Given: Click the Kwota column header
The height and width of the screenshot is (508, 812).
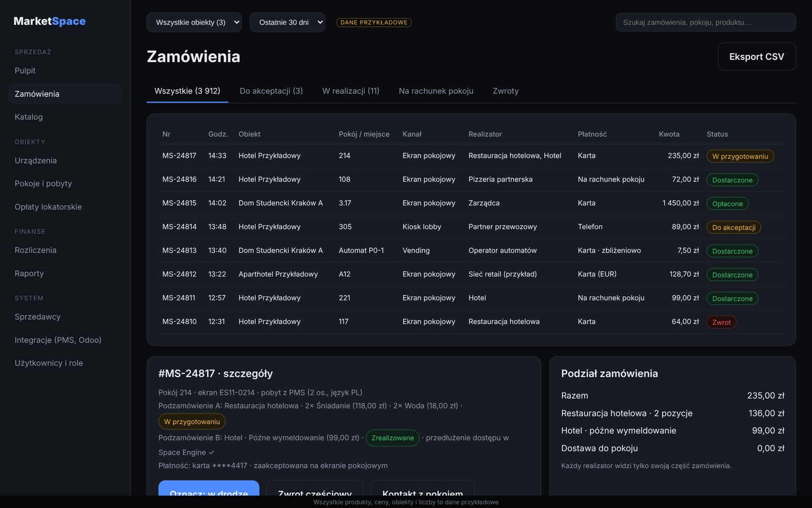Looking at the screenshot, I should (x=669, y=134).
